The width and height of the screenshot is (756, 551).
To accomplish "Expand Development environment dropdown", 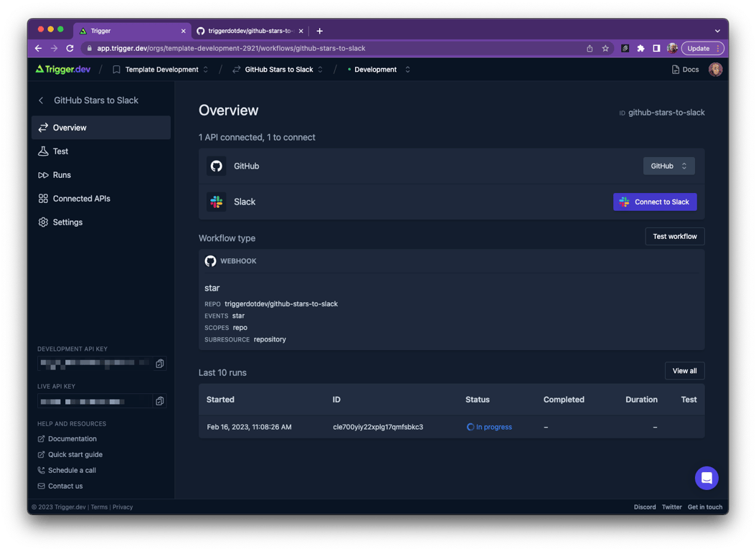I will coord(379,70).
